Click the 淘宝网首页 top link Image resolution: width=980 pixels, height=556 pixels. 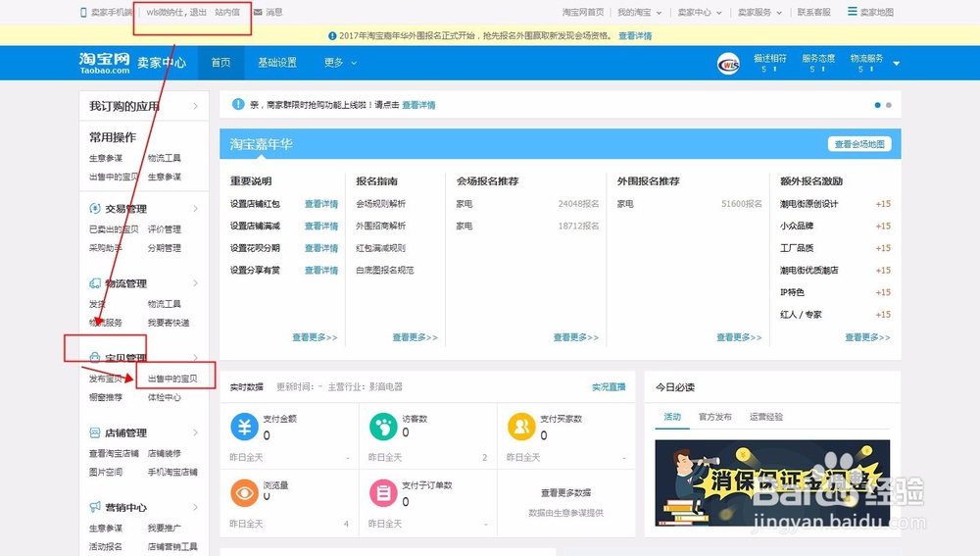pos(582,12)
